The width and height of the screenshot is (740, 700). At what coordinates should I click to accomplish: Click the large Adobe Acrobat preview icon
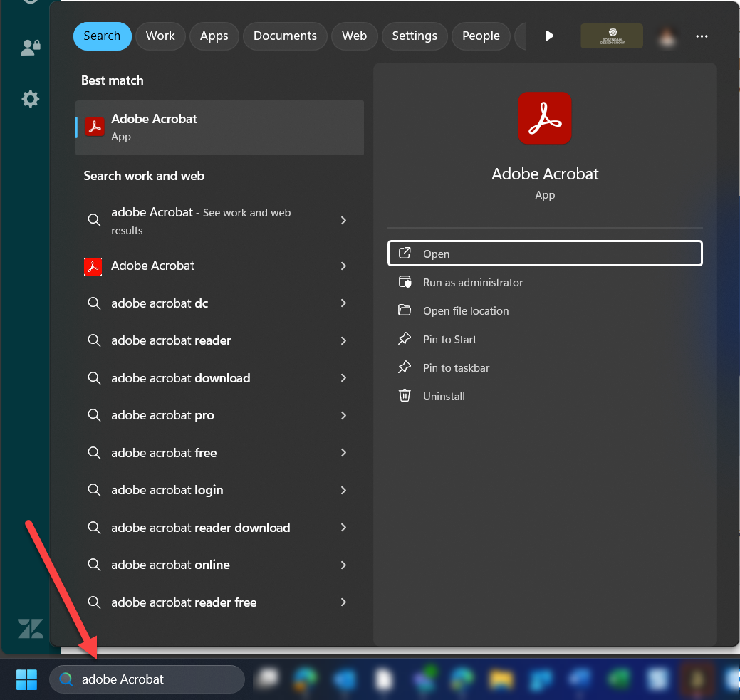(x=545, y=118)
